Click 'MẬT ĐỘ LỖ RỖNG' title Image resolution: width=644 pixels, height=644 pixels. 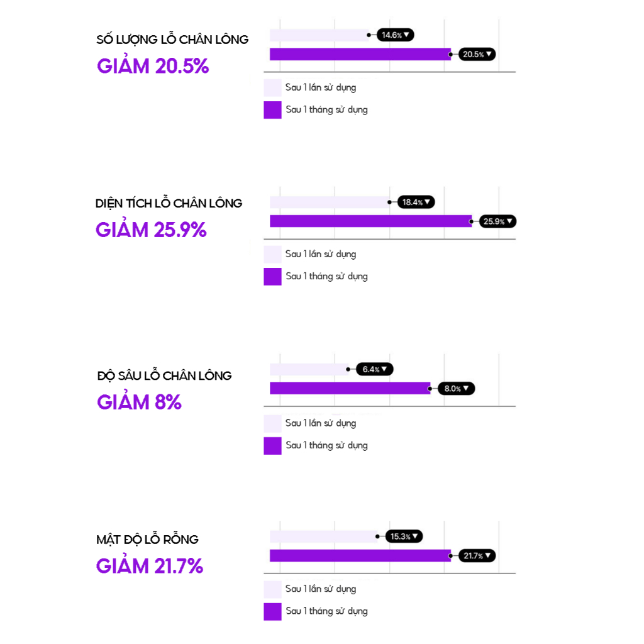(147, 540)
